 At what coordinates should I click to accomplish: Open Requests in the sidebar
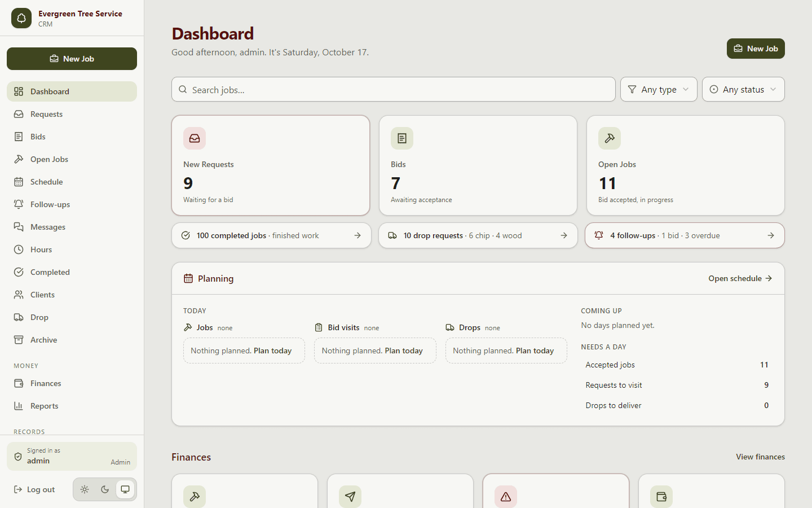coord(72,114)
